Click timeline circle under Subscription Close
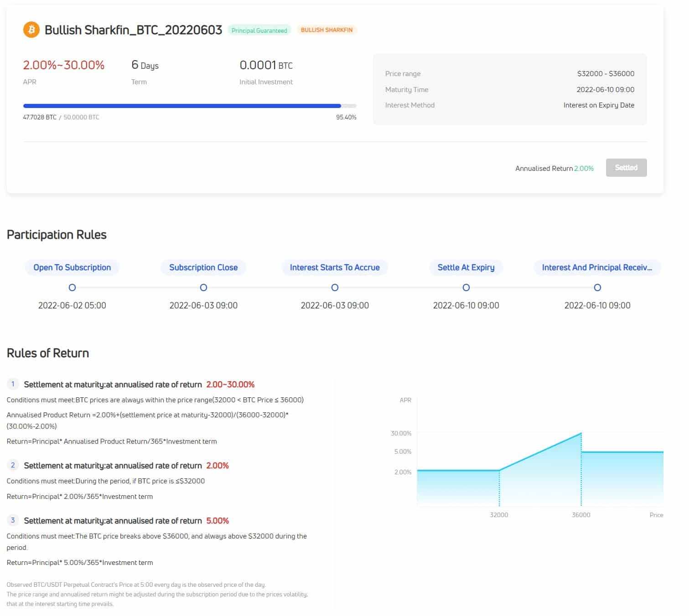Screen dimensions: 689x616 click(203, 287)
